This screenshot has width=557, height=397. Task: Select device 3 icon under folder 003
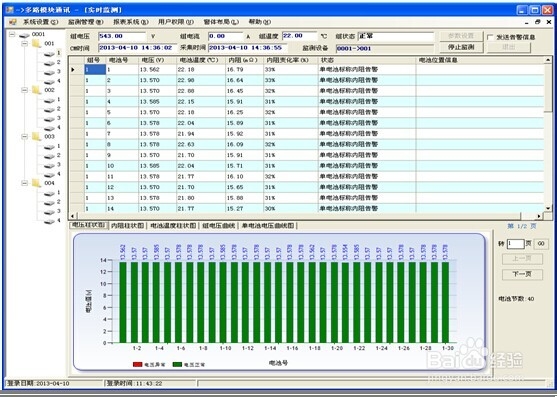point(49,165)
